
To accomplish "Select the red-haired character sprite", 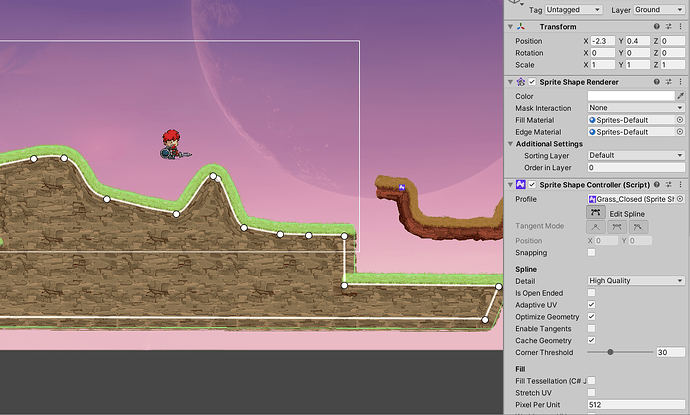I will [173, 144].
